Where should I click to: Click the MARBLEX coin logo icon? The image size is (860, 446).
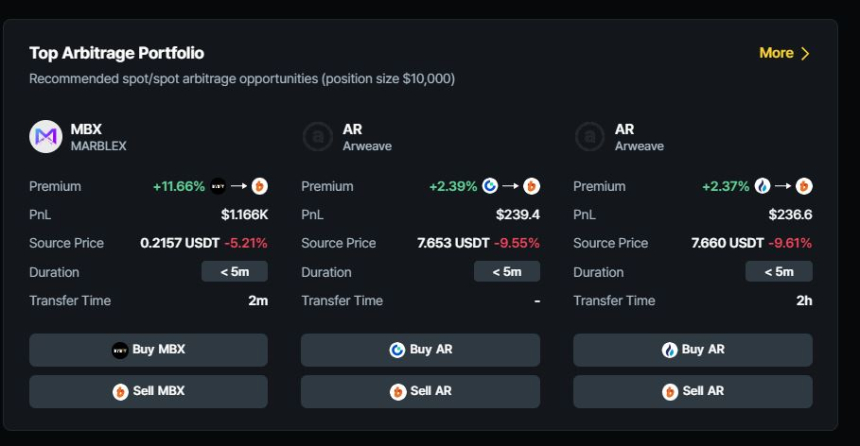tap(46, 136)
